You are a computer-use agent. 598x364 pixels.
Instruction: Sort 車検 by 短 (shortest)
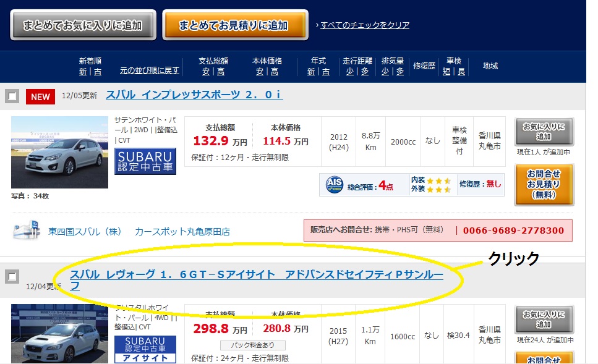coord(446,72)
